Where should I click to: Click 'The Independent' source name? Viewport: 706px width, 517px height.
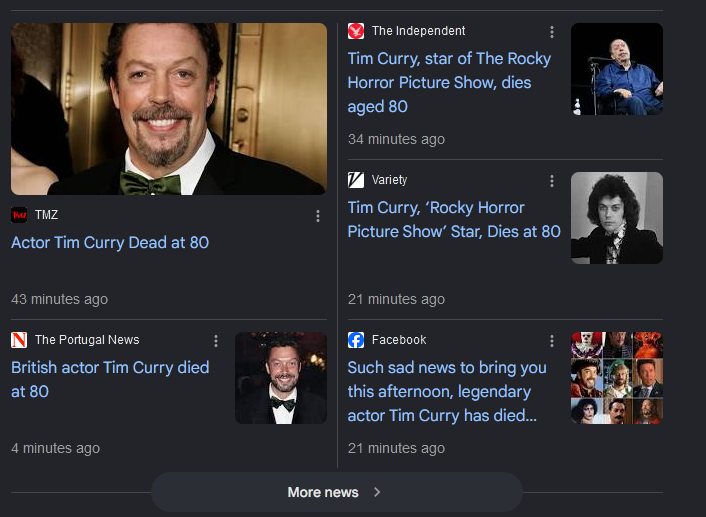pyautogui.click(x=418, y=31)
